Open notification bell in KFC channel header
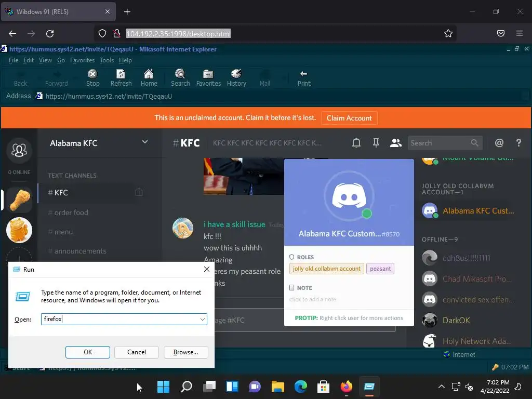The height and width of the screenshot is (399, 532). tap(356, 143)
